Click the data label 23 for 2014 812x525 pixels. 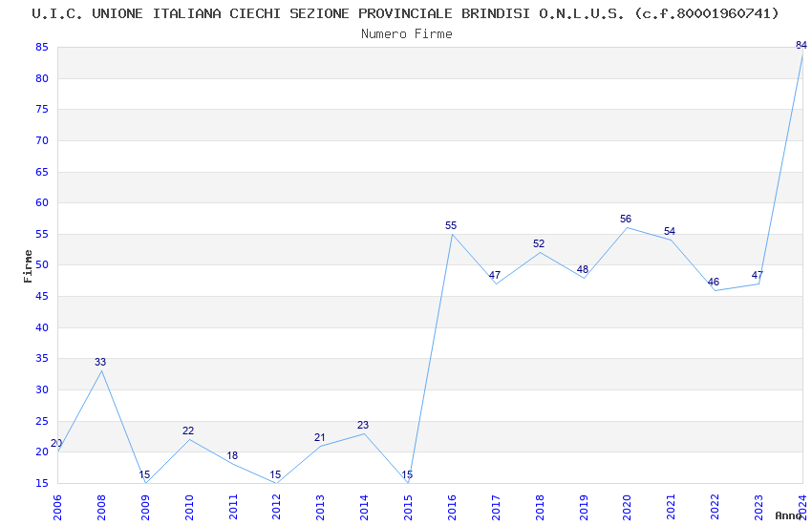point(363,425)
